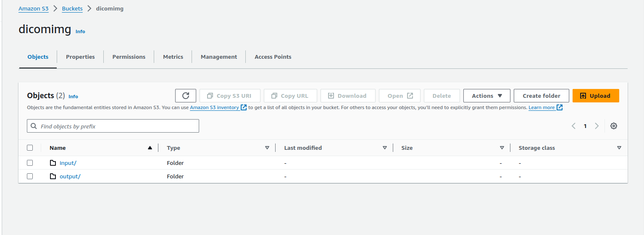Click the search magnifier icon
Screen dimensions: 644x235
34,126
